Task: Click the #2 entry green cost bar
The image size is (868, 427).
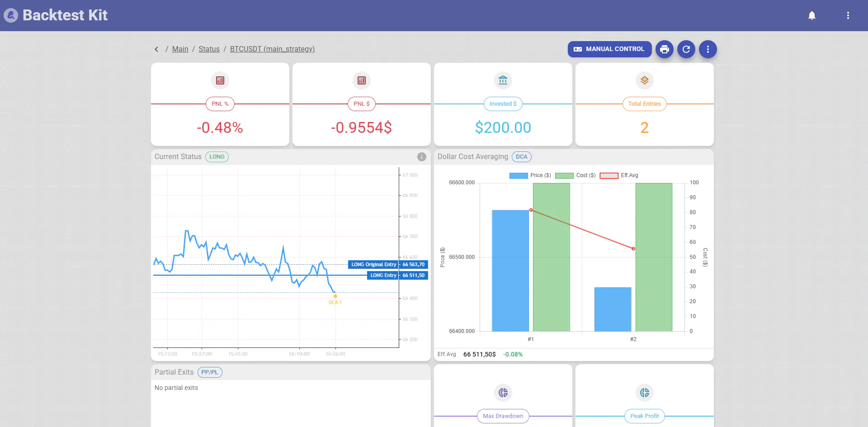Action: [x=654, y=257]
